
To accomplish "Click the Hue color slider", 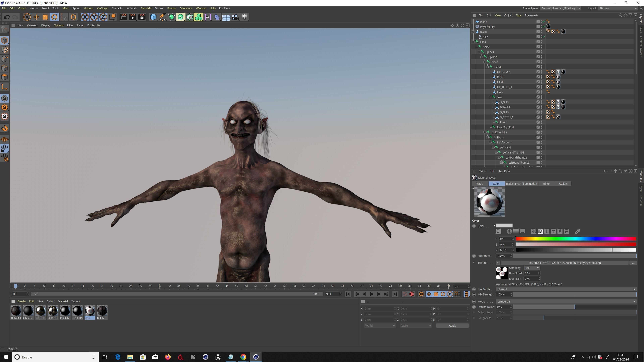I will (x=576, y=239).
